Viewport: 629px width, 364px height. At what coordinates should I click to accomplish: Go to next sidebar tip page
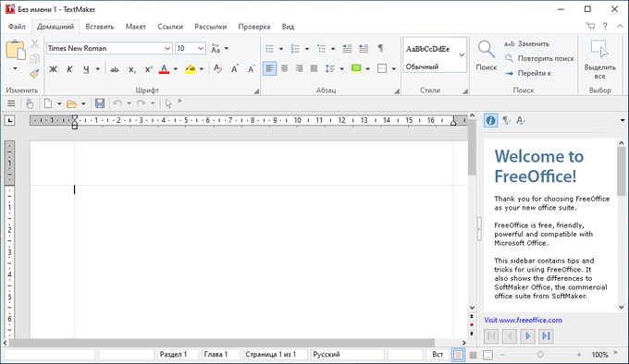(x=527, y=336)
